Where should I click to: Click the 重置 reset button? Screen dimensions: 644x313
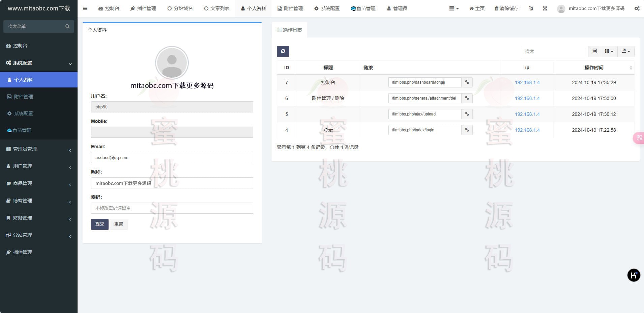point(118,224)
